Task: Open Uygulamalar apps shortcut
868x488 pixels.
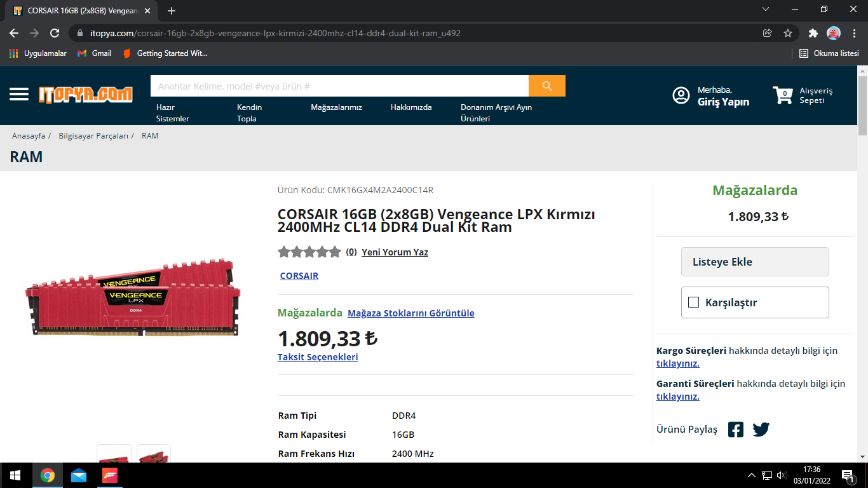Action: coord(38,53)
